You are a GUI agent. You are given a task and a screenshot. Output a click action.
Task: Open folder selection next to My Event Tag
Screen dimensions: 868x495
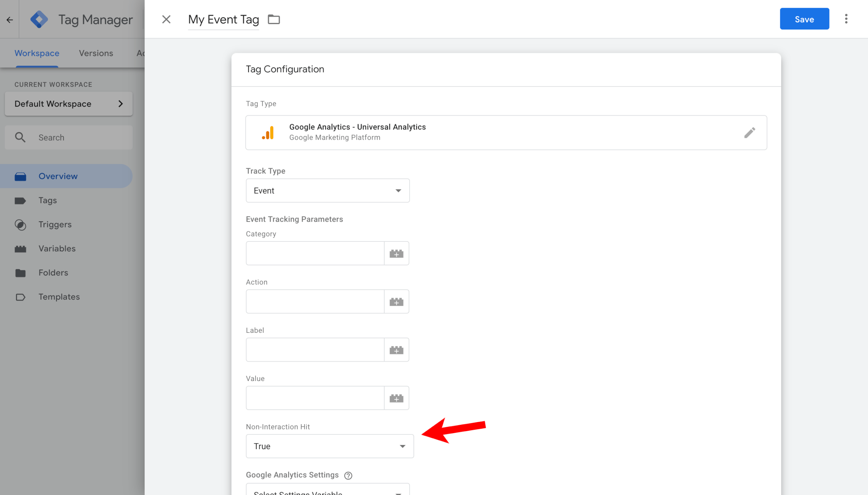point(274,19)
